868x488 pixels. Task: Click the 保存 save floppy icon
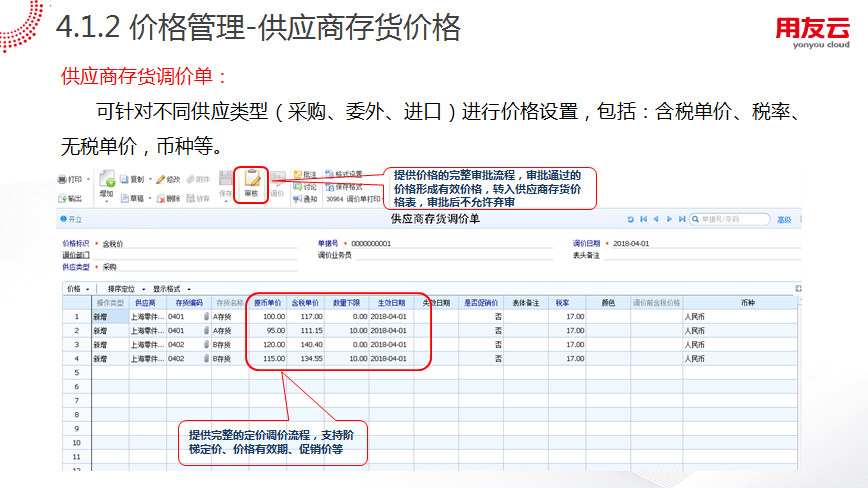click(x=225, y=178)
